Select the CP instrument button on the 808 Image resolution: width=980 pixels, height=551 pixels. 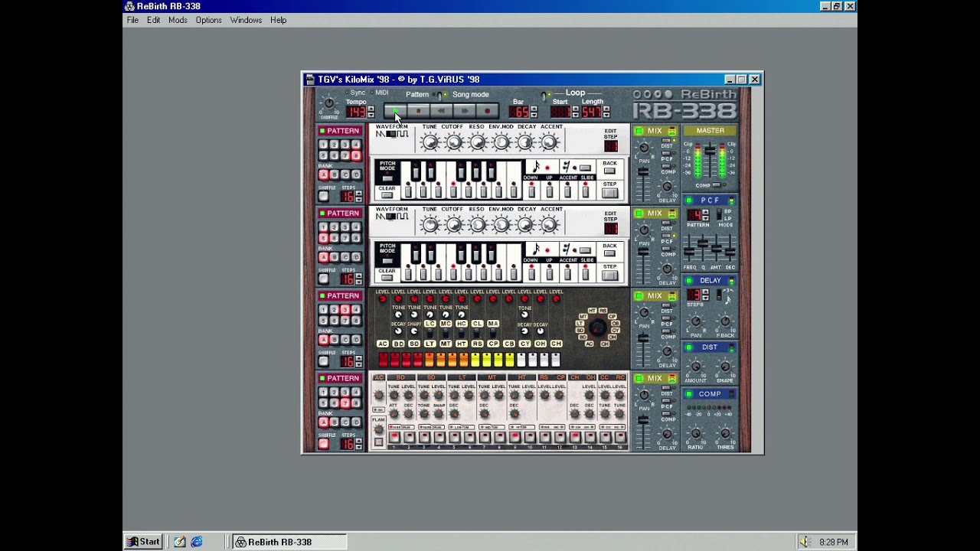493,344
